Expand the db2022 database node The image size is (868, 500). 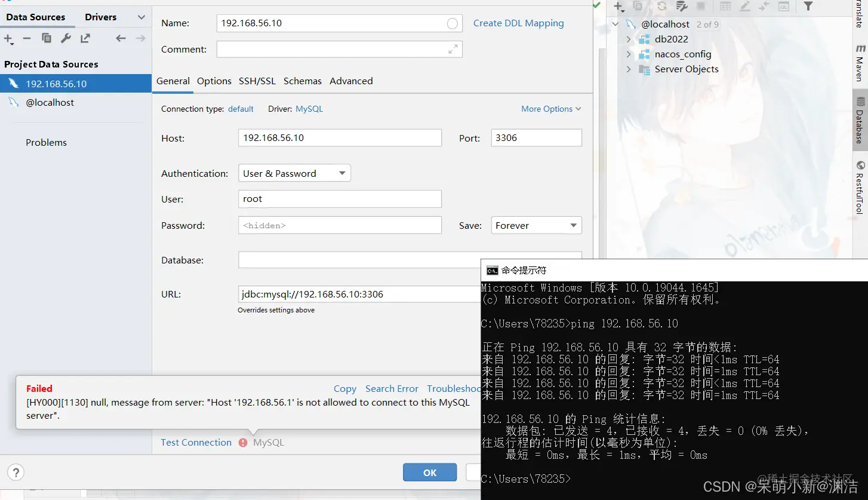point(629,39)
